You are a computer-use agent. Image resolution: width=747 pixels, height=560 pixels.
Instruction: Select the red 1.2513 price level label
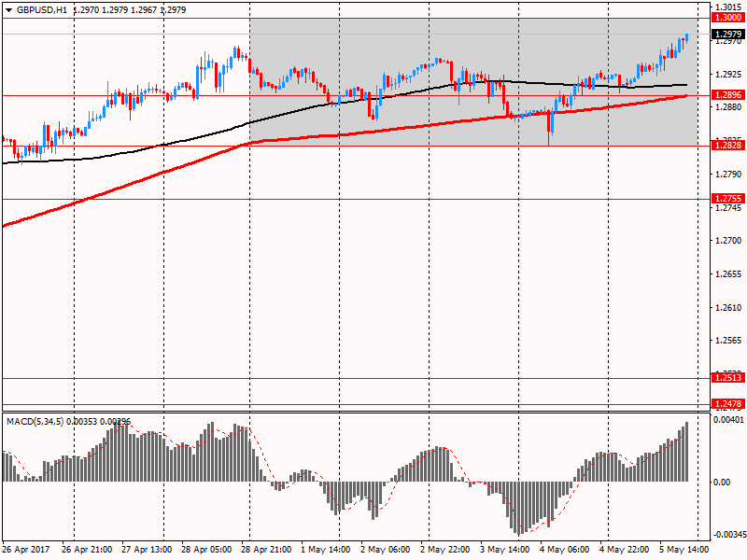[x=727, y=378]
